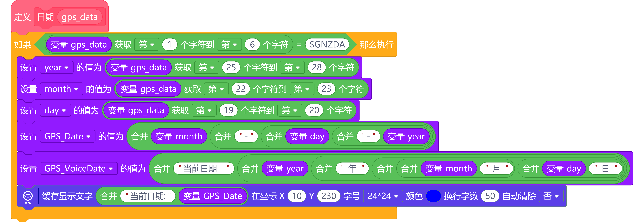Open 第 dropdown before value 23
644x222 pixels.
tap(302, 89)
